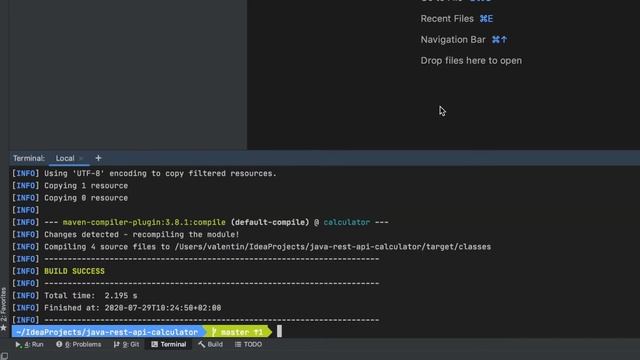This screenshot has width=640, height=360.
Task: Click the Recent Files hint
Action: 457,19
